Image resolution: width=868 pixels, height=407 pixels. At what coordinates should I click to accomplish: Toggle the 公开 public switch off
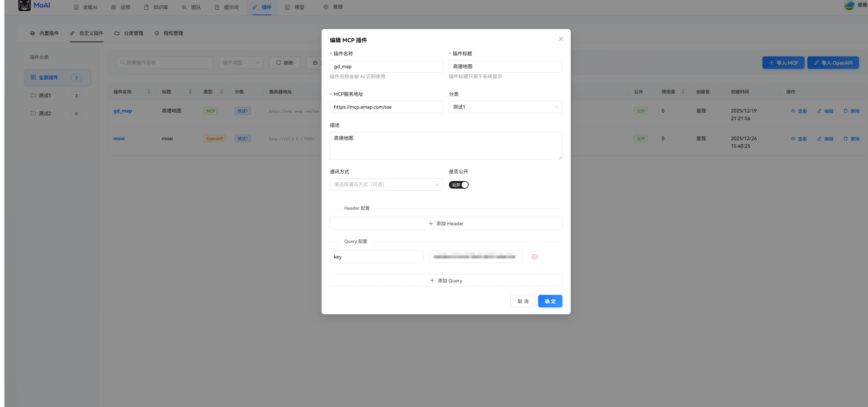pos(459,185)
